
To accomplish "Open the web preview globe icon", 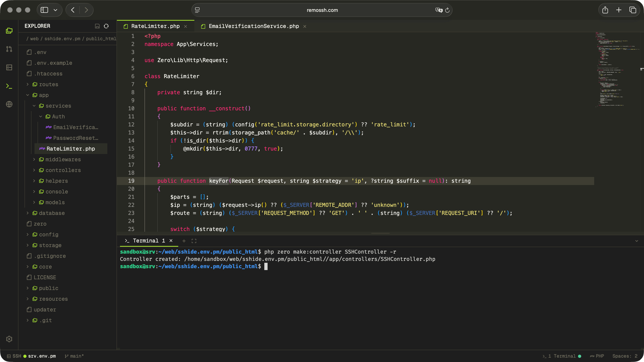I will tap(9, 104).
